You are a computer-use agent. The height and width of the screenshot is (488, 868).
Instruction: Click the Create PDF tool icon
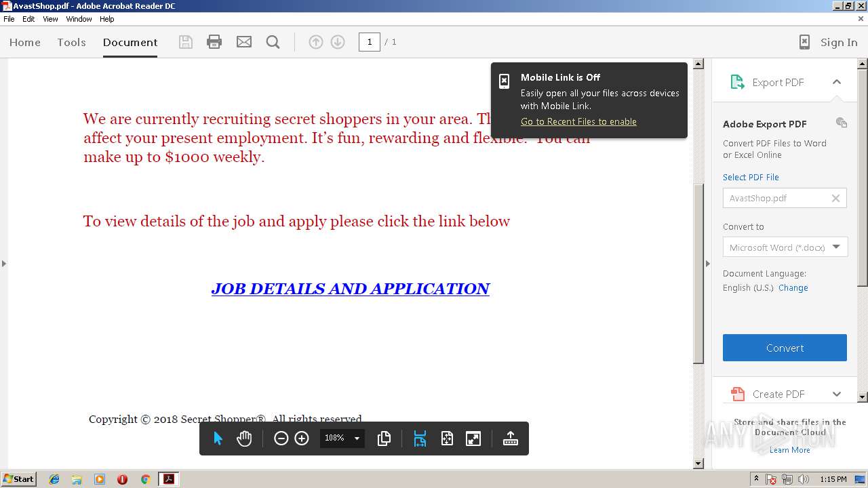pos(737,394)
